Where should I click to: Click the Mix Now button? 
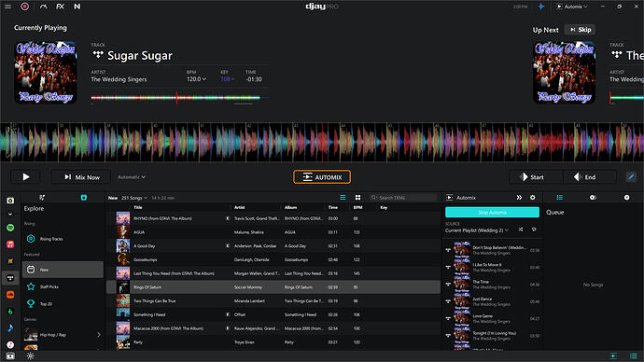tap(81, 177)
